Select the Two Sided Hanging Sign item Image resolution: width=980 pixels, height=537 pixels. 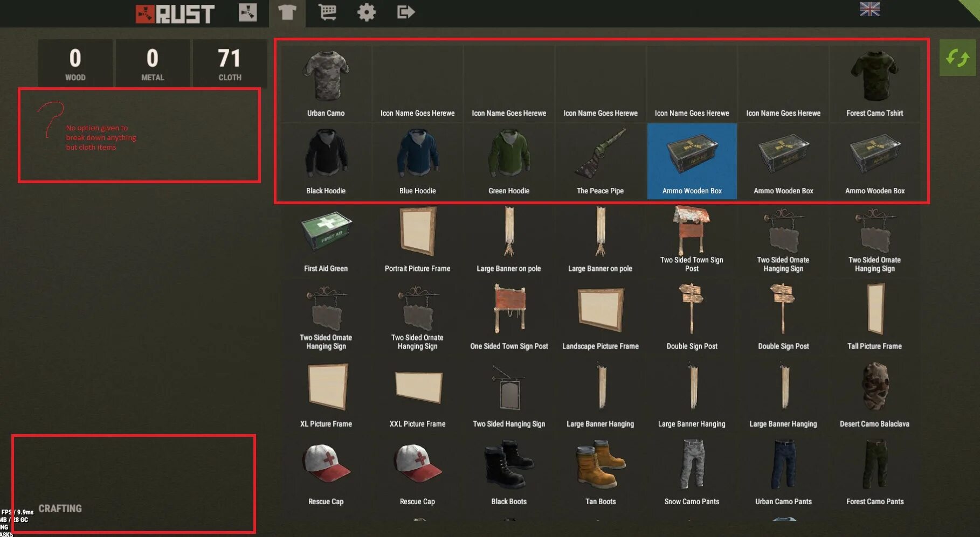coord(509,394)
